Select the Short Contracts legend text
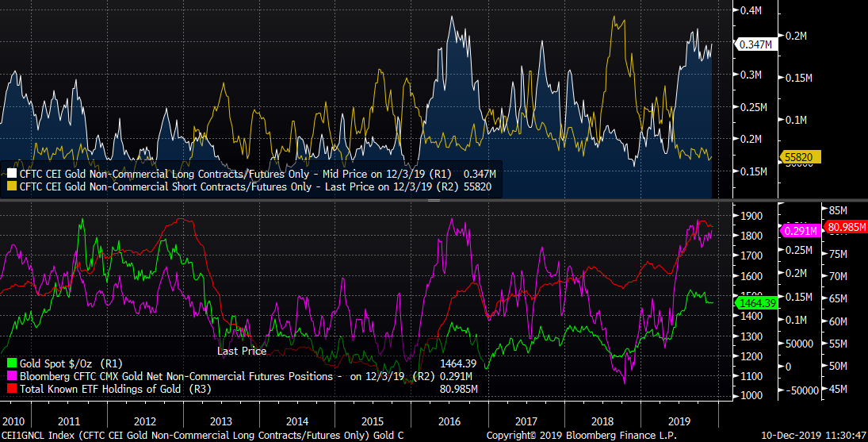868x442 pixels. [x=239, y=186]
